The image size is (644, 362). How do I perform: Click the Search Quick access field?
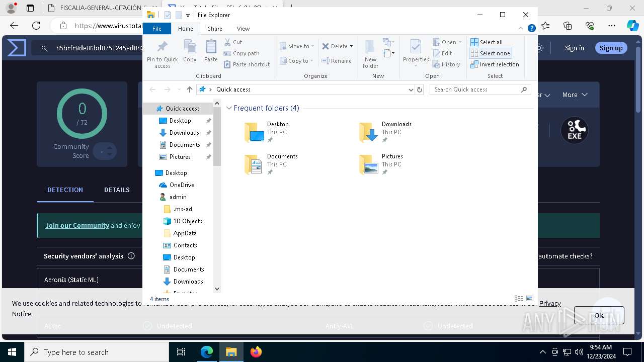[481, 89]
